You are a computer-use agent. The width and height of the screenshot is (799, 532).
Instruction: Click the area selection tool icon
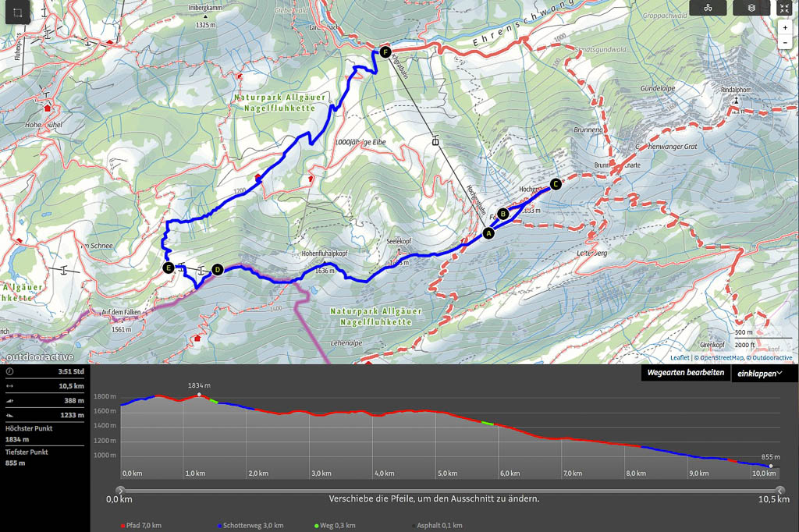17,13
